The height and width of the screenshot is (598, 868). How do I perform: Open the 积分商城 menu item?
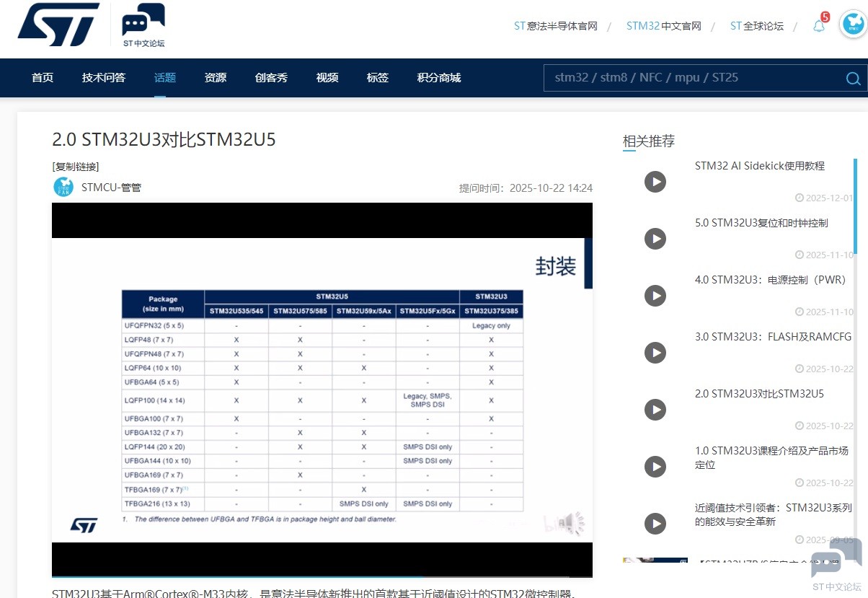[x=439, y=78]
